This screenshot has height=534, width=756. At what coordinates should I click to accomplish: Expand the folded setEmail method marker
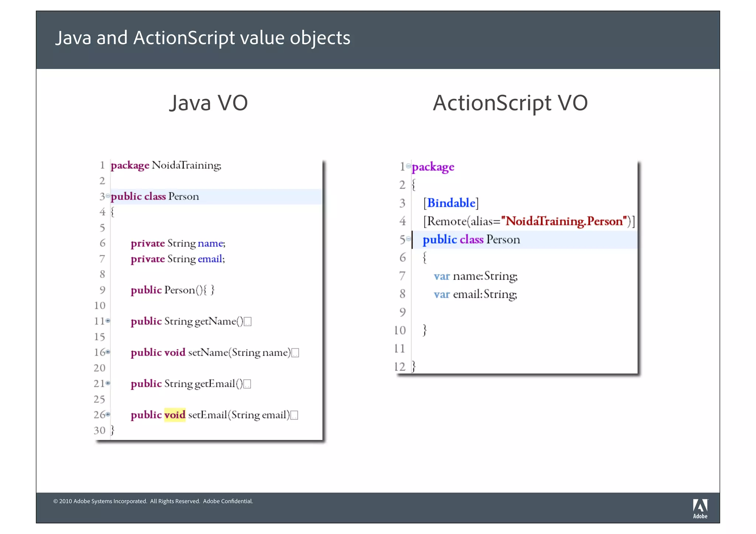[x=108, y=414]
